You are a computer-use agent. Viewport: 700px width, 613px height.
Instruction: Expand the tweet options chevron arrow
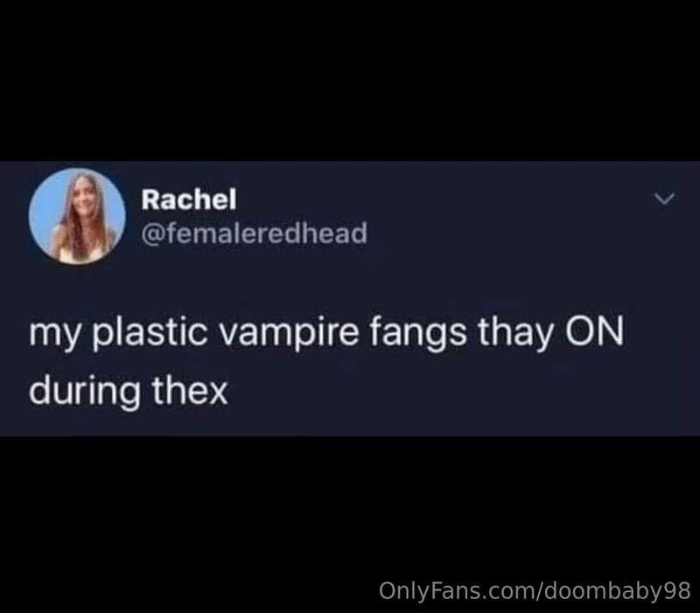click(x=665, y=199)
